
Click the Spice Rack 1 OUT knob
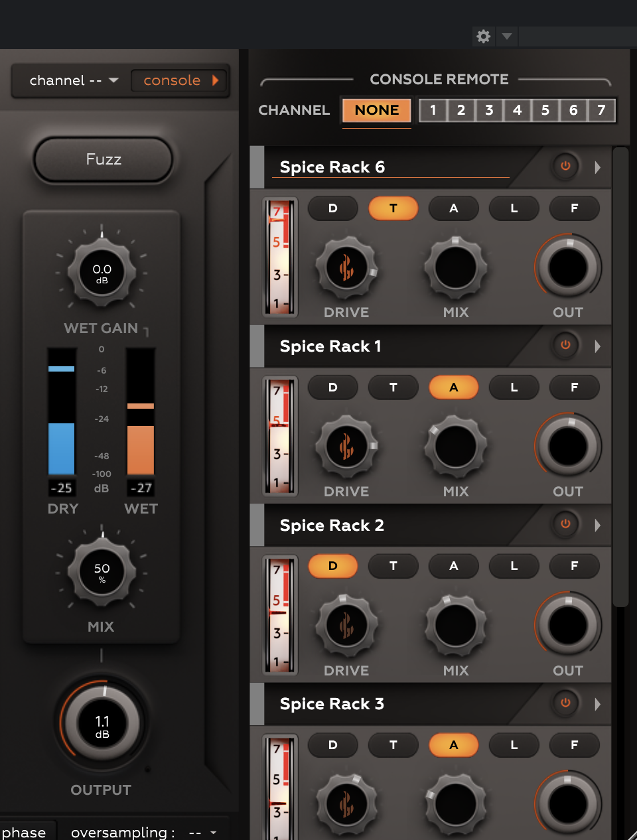[x=568, y=446]
